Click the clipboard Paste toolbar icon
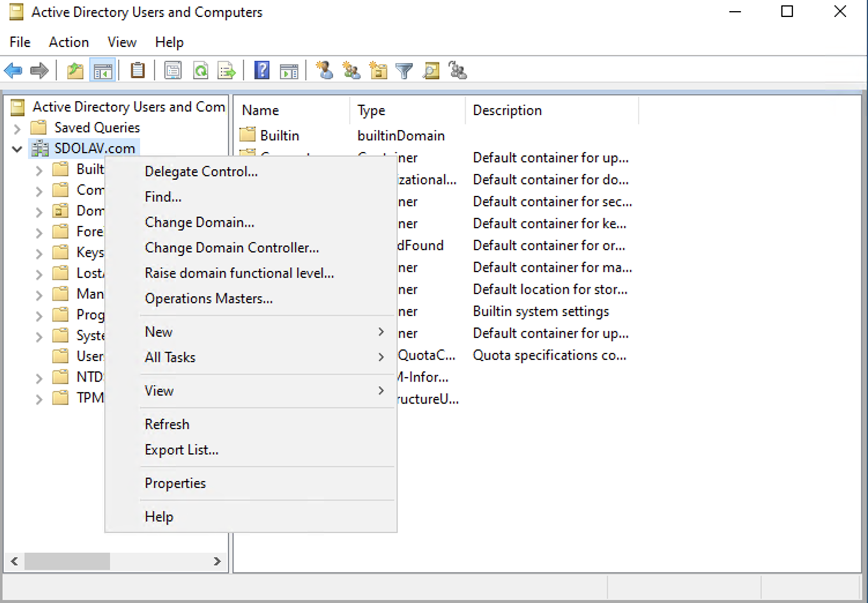868x603 pixels. (138, 71)
